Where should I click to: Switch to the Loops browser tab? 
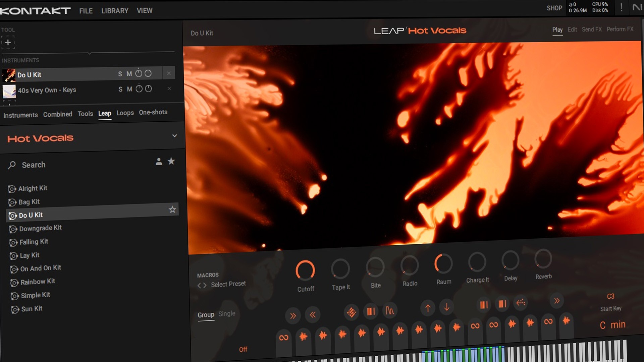coord(125,113)
